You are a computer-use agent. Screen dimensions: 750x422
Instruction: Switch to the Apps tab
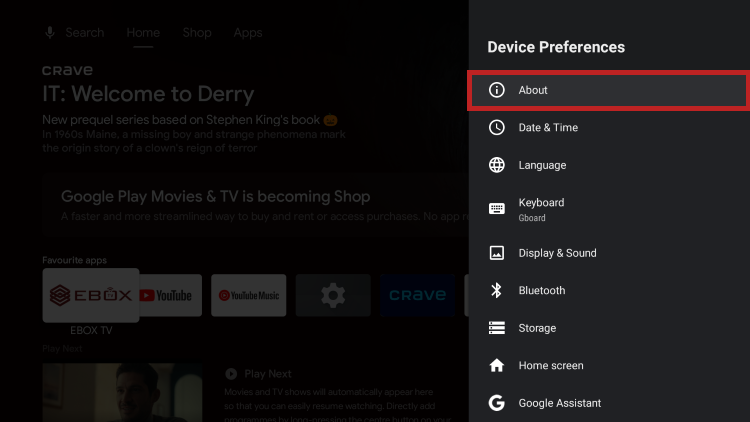click(x=248, y=33)
